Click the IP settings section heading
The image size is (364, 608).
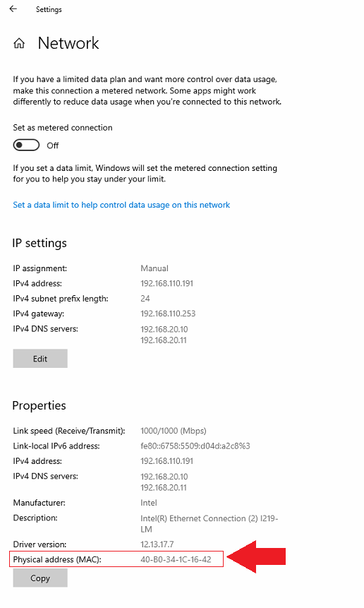[x=40, y=243]
